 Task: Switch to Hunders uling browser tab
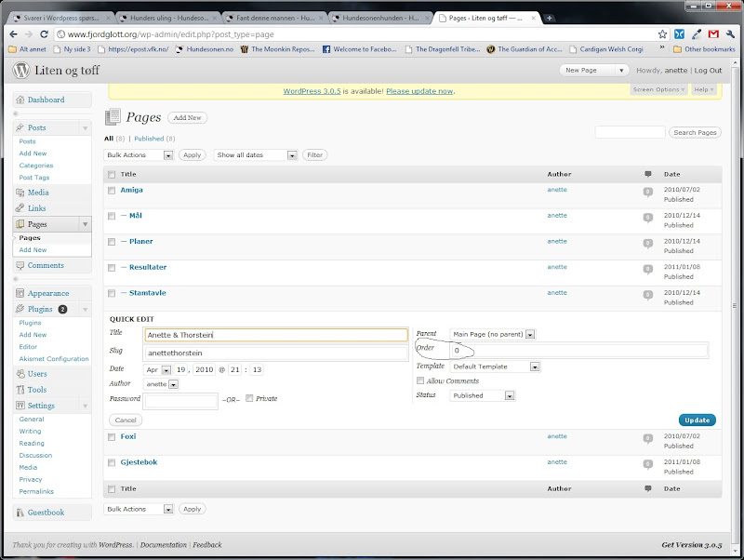[169, 18]
